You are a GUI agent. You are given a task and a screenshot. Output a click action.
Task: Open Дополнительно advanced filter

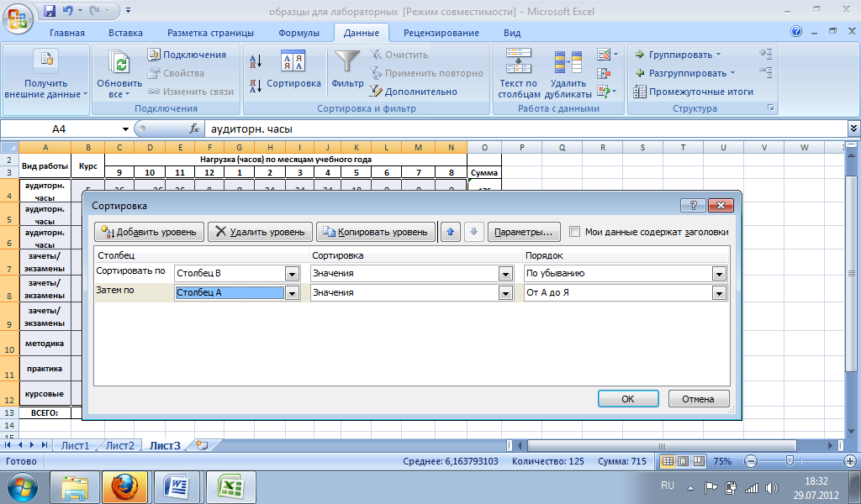click(414, 92)
